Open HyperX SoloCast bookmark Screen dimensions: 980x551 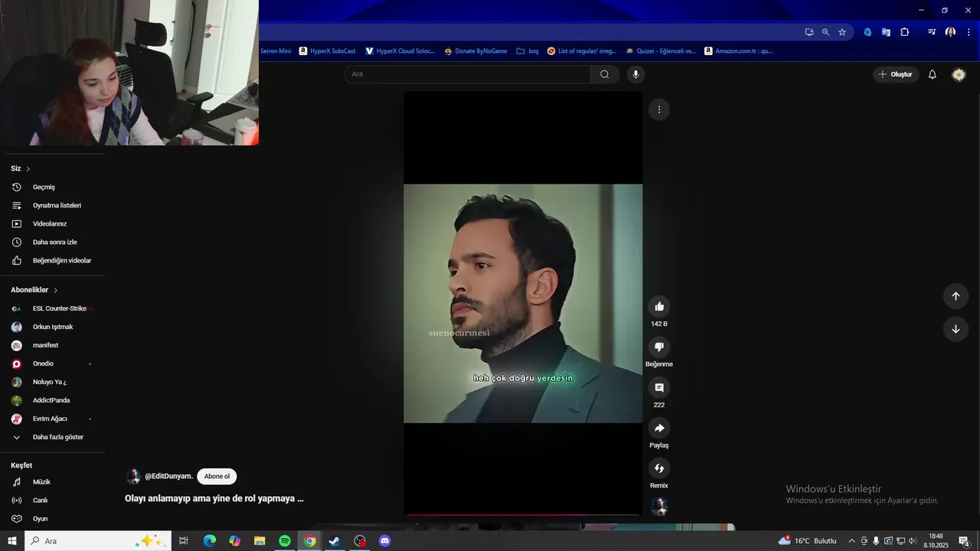click(x=328, y=51)
